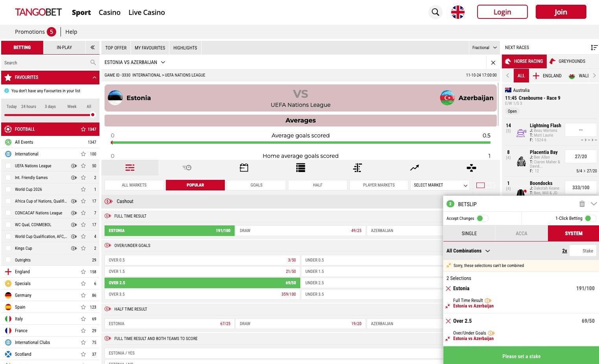The image size is (599, 364).
Task: Switch to two-column market layout icon
Action: pyautogui.click(x=491, y=185)
